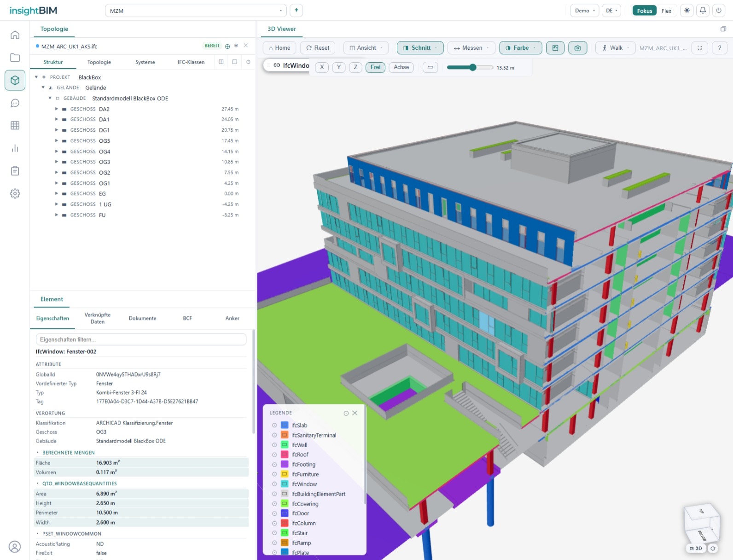Screen dimensions: 733x560
Task: Click the Home button in the viewer
Action: pos(279,48)
